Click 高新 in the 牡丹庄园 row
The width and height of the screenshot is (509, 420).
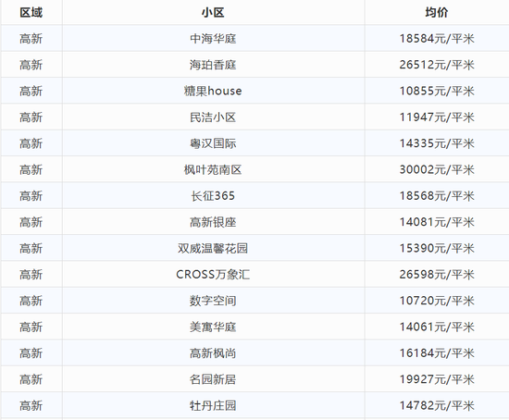tap(31, 406)
